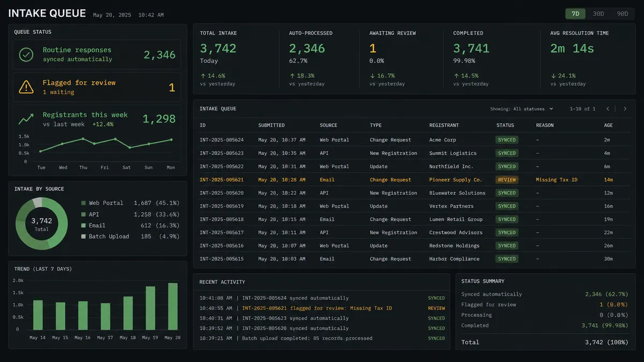This screenshot has width=644, height=362.
Task: Click the REVIEW status badge for Pioneer Supply Co.
Action: [507, 180]
